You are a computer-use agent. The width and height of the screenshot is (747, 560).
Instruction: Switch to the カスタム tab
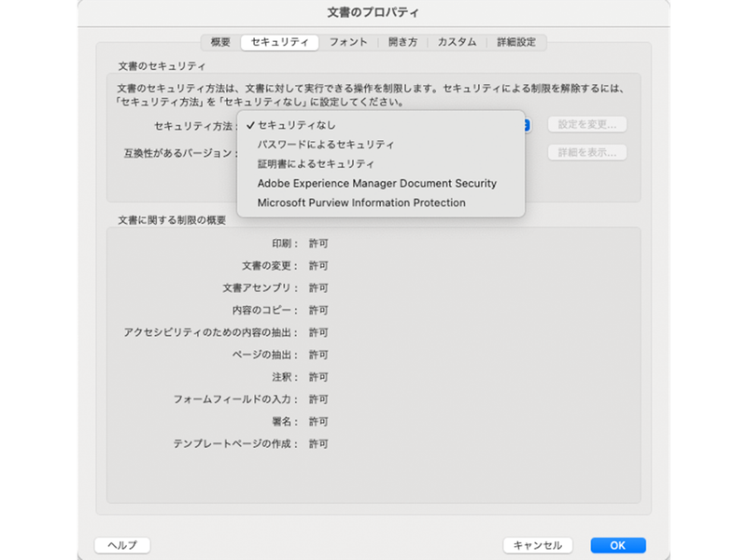pos(456,41)
